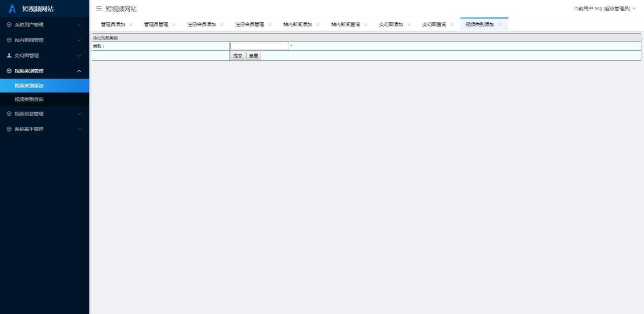The width and height of the screenshot is (644, 314).
Task: Open the current user hsg dropdown
Action: coord(605,9)
